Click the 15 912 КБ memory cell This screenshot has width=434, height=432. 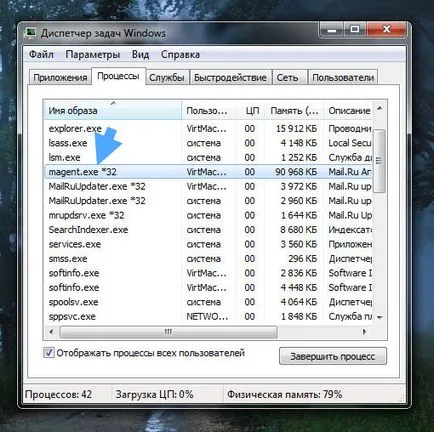pos(296,128)
